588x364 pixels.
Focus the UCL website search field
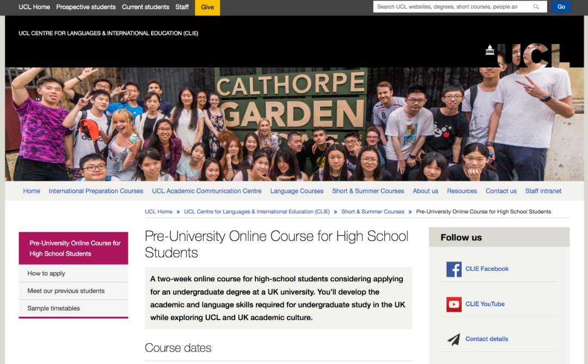point(452,7)
